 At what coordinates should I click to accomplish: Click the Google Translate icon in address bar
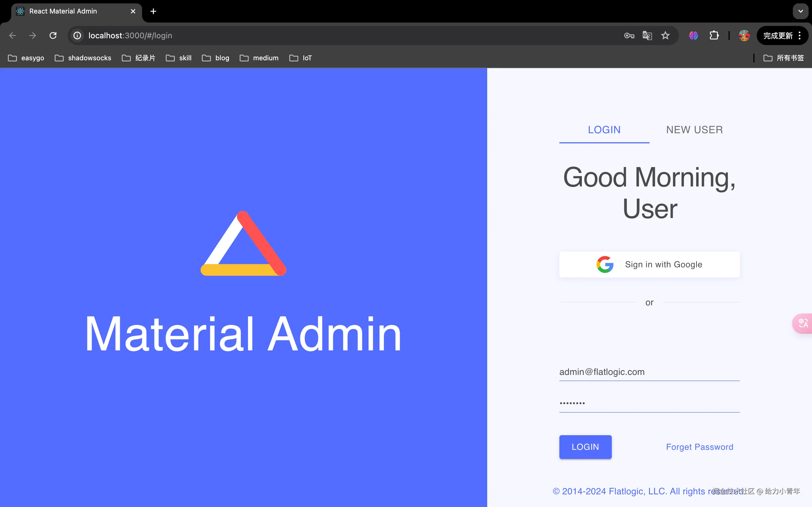[647, 35]
